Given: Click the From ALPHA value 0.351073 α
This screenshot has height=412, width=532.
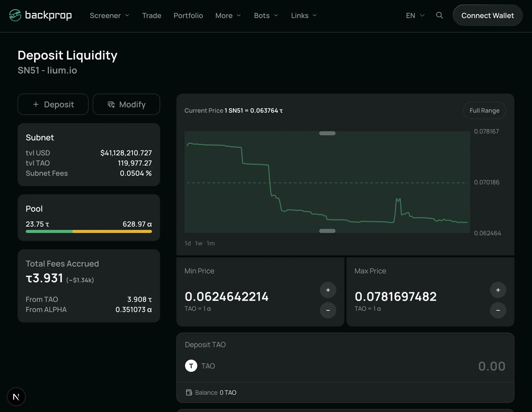Looking at the screenshot, I should [x=134, y=310].
